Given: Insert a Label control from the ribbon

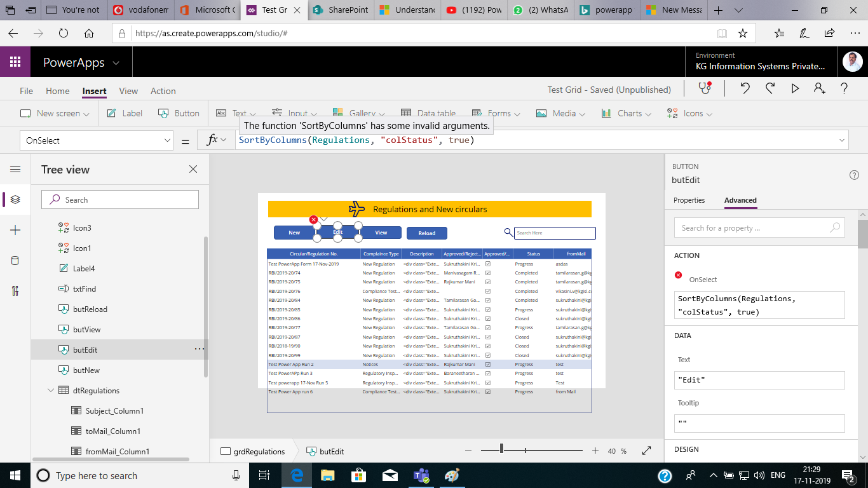Looking at the screenshot, I should (124, 113).
